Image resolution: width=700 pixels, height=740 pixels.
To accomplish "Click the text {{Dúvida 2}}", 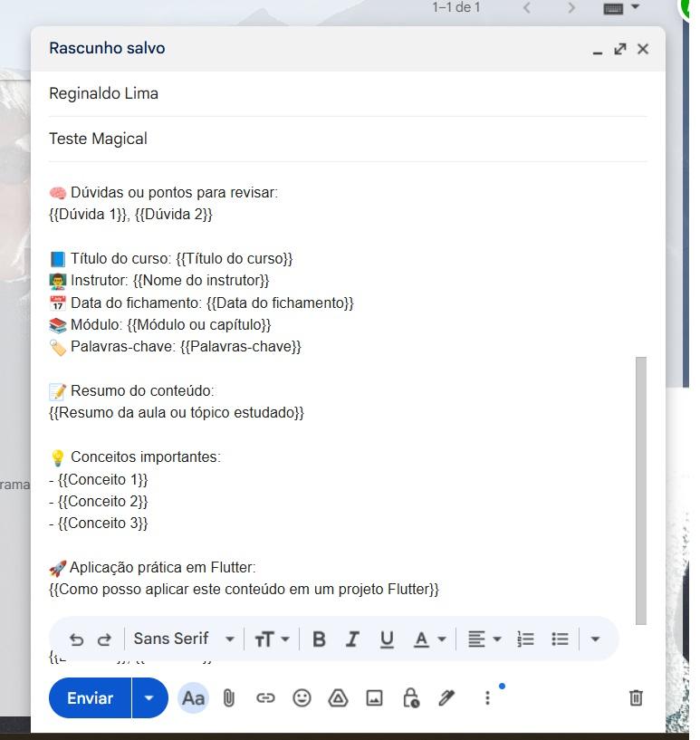I will click(x=174, y=215).
